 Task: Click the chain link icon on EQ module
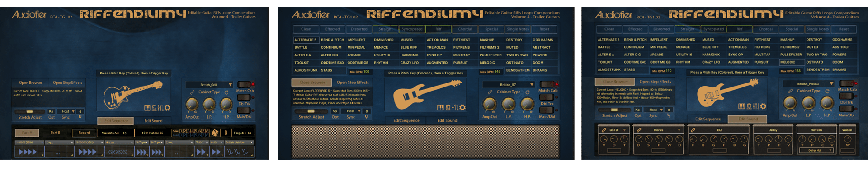pyautogui.click(x=693, y=130)
